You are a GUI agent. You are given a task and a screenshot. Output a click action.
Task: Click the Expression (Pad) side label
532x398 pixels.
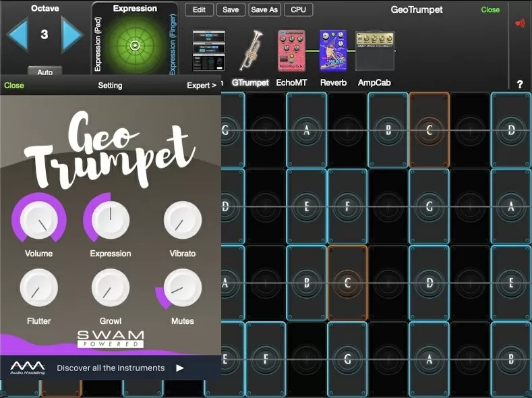coord(98,44)
